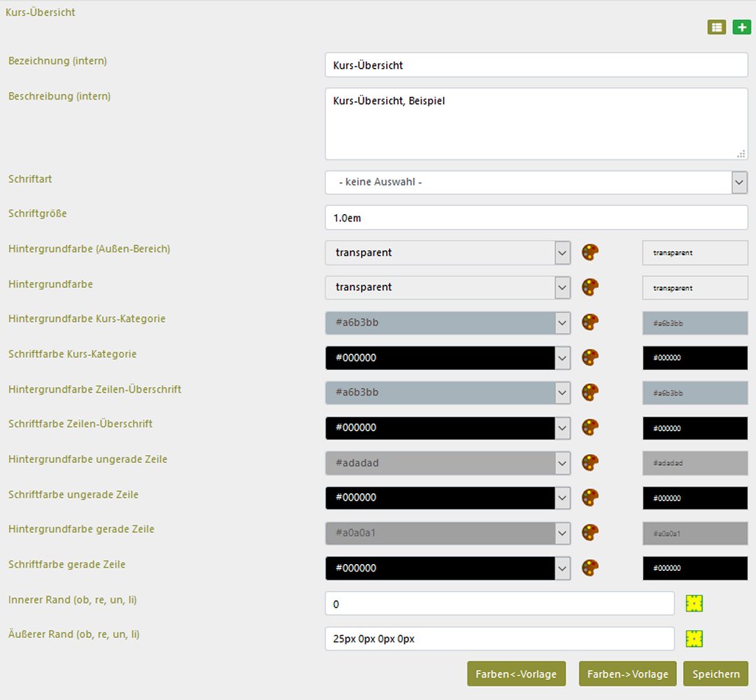Screen dimensions: 756x700
Task: Click palette icon for Schriftfarbe Kurs-Kategorie
Action: tap(590, 357)
